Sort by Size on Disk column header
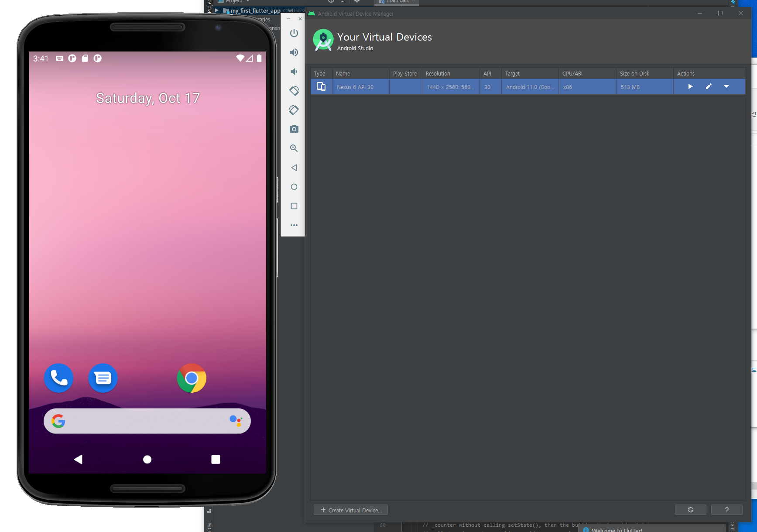 tap(645, 73)
